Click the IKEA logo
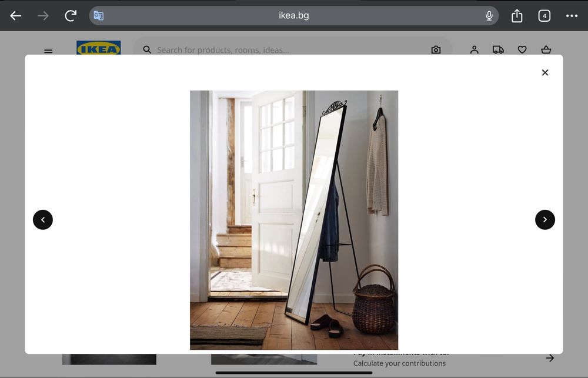This screenshot has width=588, height=378. [x=99, y=48]
